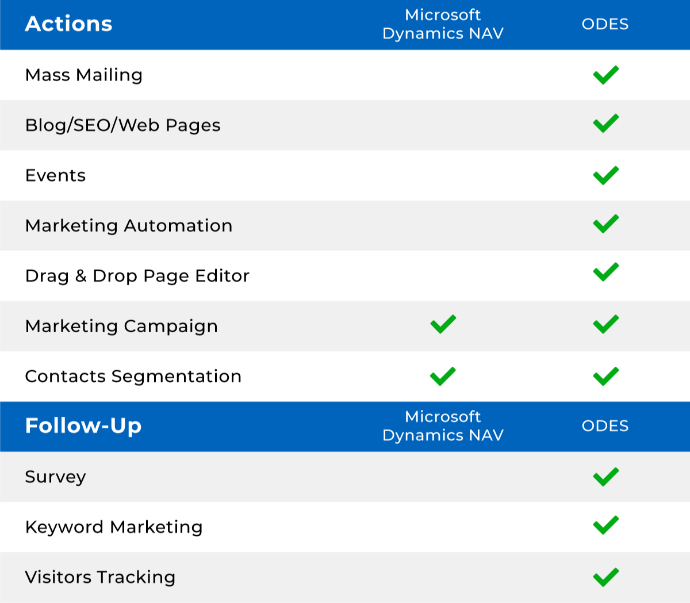
Task: Click ODES column heading in Actions section
Action: (605, 24)
